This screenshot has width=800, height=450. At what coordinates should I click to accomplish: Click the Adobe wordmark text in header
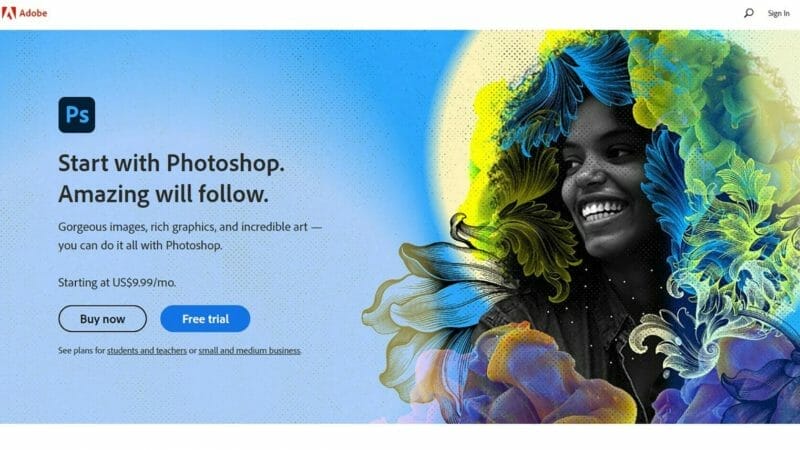[33, 13]
